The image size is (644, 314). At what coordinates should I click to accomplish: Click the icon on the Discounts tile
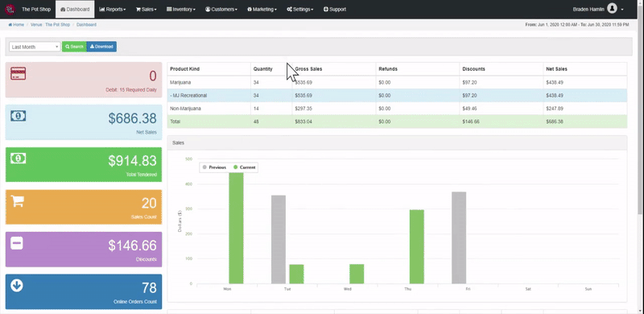[17, 243]
